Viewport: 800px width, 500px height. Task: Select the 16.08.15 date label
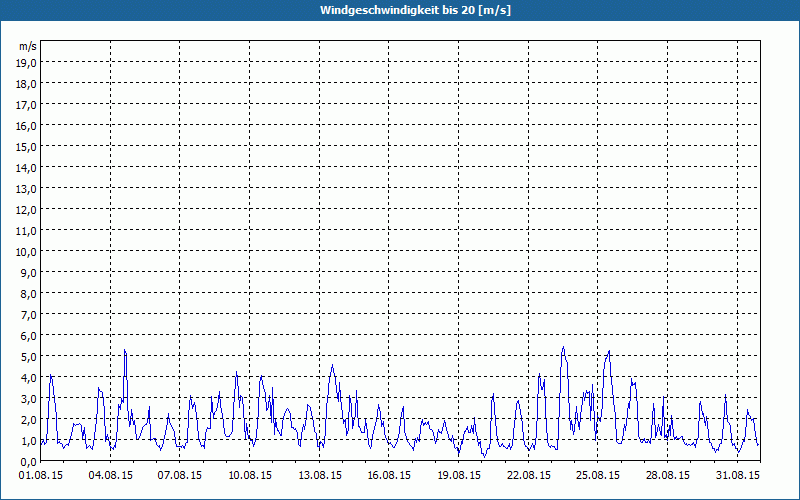389,475
